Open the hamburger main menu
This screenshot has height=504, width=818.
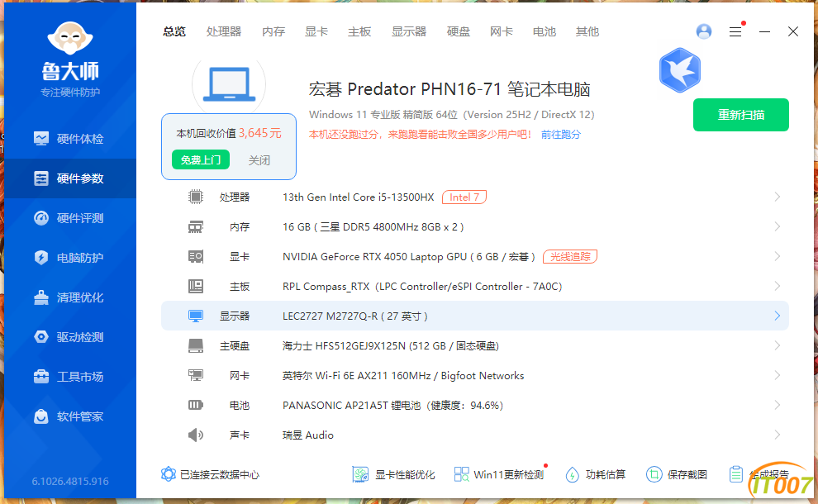pos(735,32)
